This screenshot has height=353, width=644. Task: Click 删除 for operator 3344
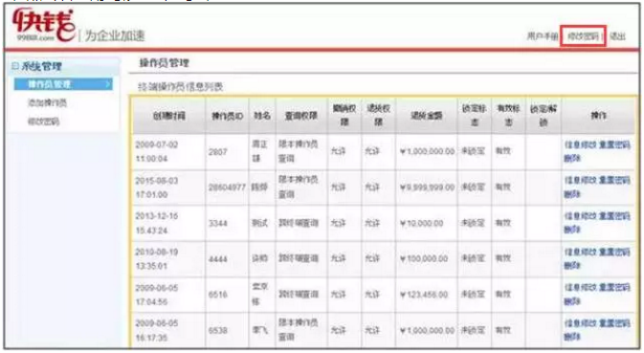(572, 230)
